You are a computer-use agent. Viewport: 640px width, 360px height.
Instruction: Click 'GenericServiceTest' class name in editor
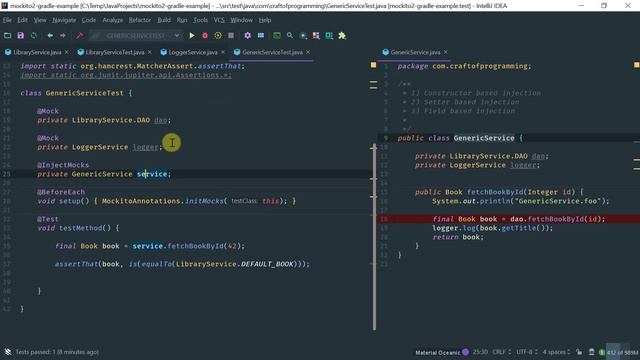(x=84, y=93)
